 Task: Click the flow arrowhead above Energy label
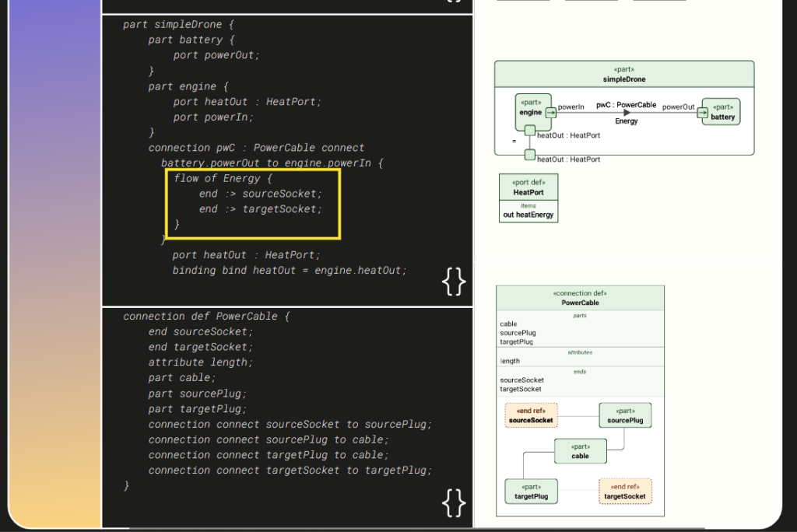[627, 113]
